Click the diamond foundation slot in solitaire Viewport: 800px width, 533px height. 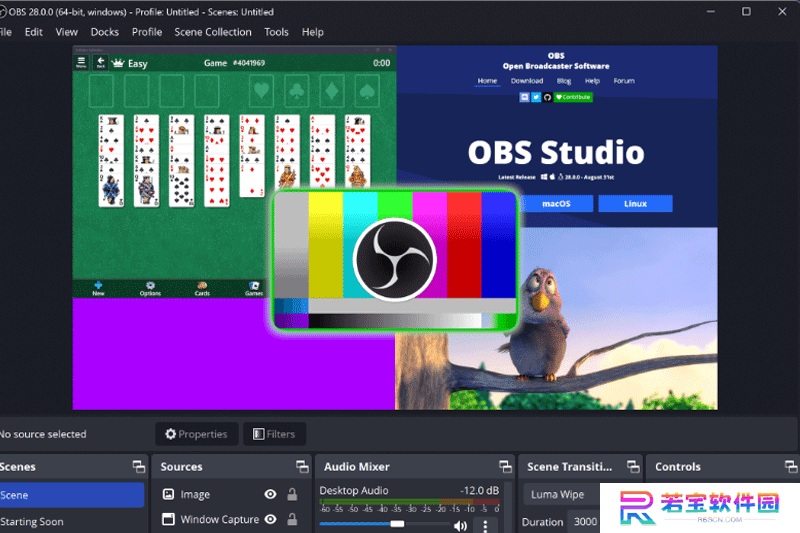332,91
